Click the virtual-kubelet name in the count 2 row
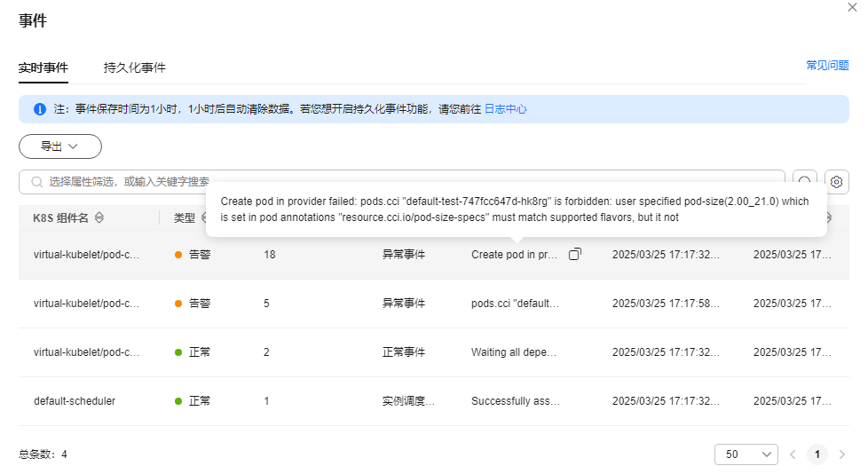 86,352
